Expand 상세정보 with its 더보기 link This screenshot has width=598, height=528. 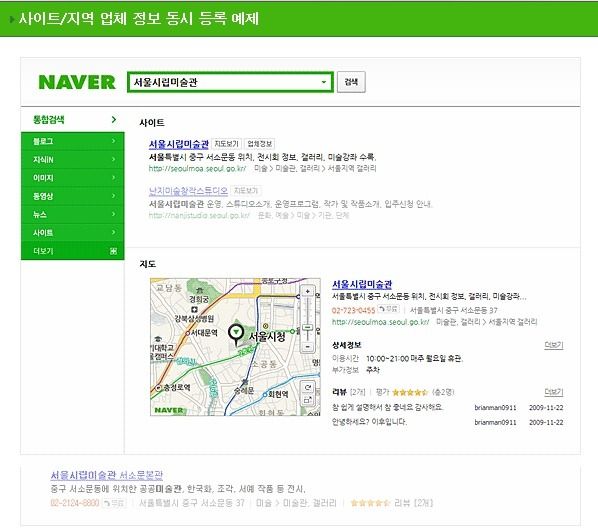click(553, 345)
